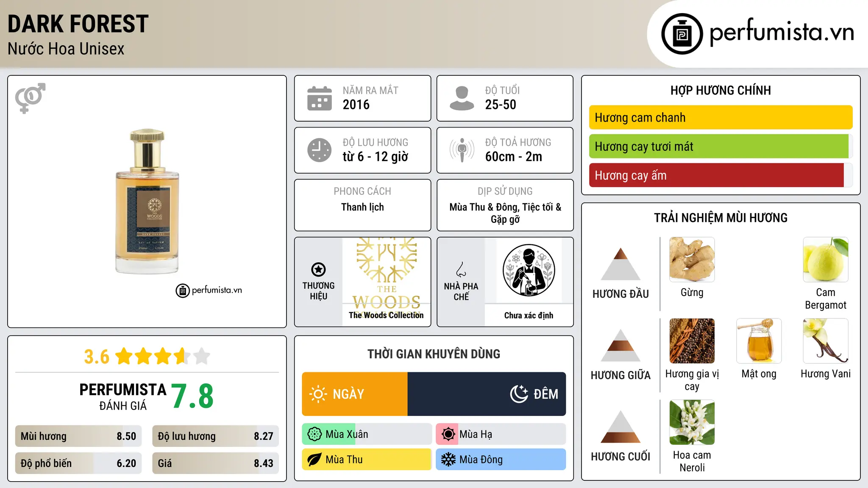Screen dimensions: 868x488
Task: Click the small perfumista.vn watermark logo under bottle
Action: 209,291
